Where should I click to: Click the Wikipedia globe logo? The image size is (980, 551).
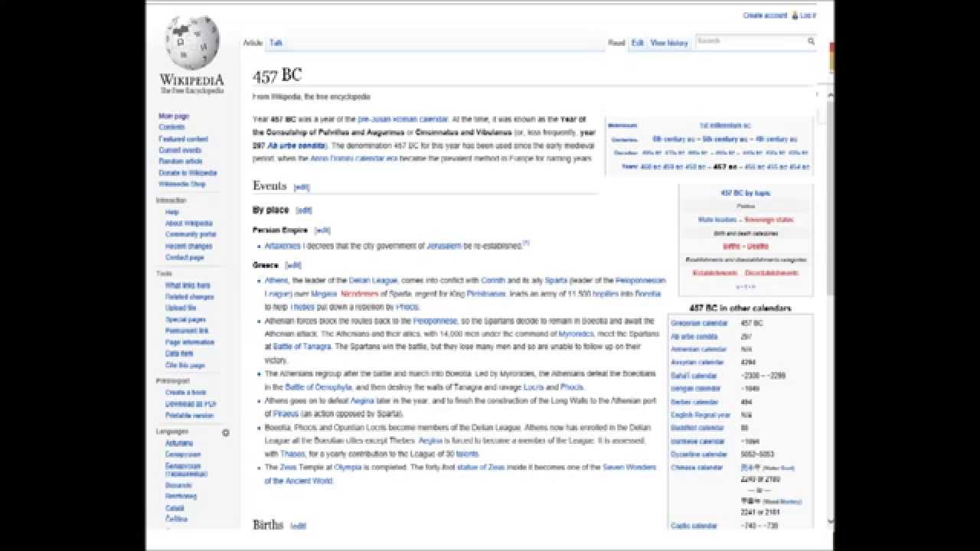[192, 44]
